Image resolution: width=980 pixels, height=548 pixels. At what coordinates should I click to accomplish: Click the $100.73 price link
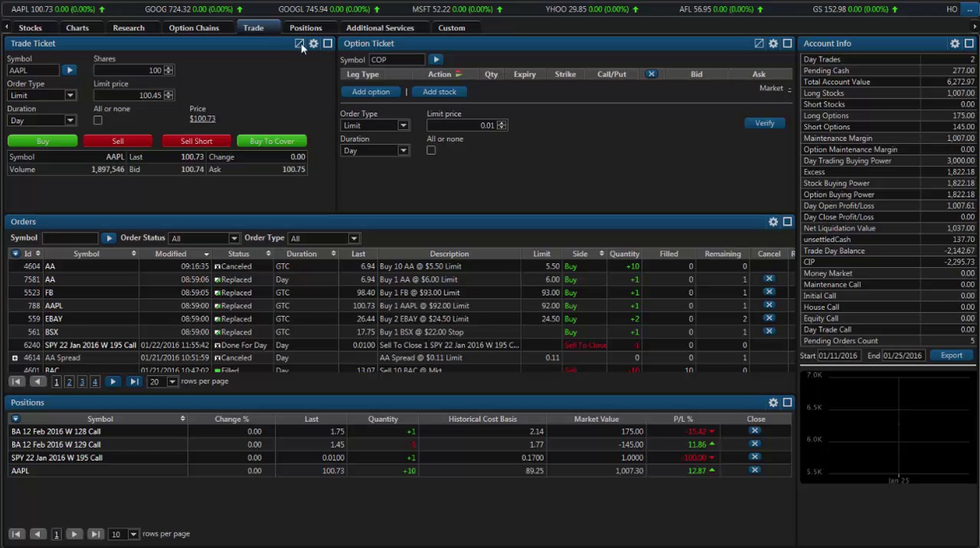pos(203,119)
